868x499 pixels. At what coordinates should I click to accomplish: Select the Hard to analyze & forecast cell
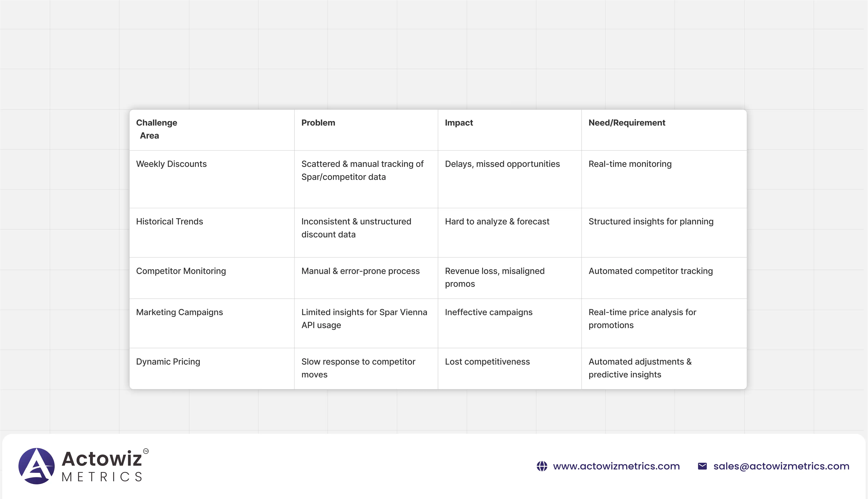(x=497, y=221)
